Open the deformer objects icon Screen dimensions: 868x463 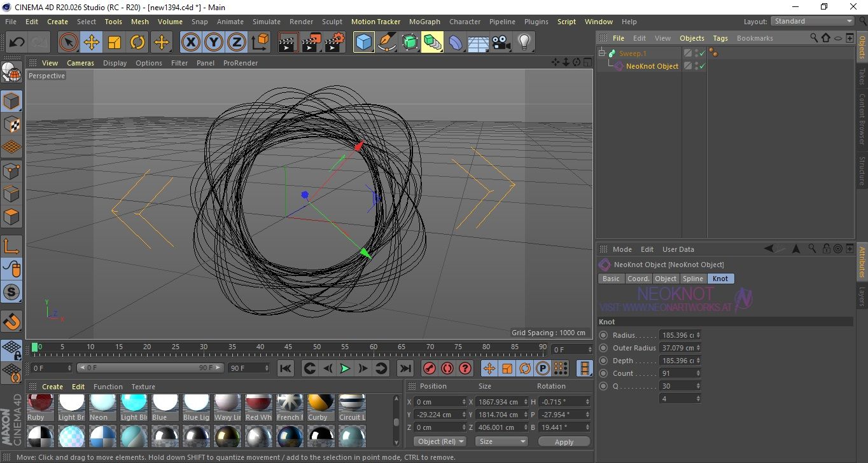456,43
